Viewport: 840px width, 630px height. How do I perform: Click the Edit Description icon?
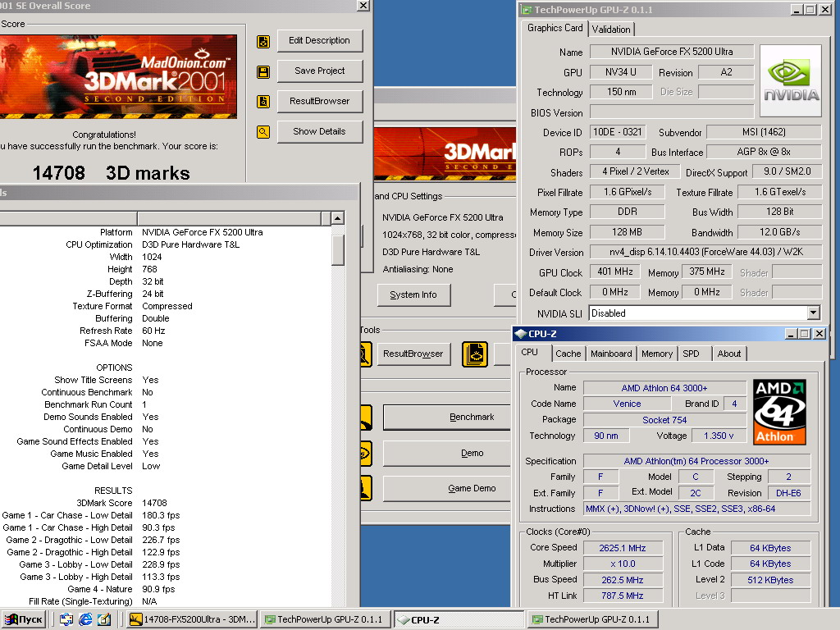coord(263,42)
